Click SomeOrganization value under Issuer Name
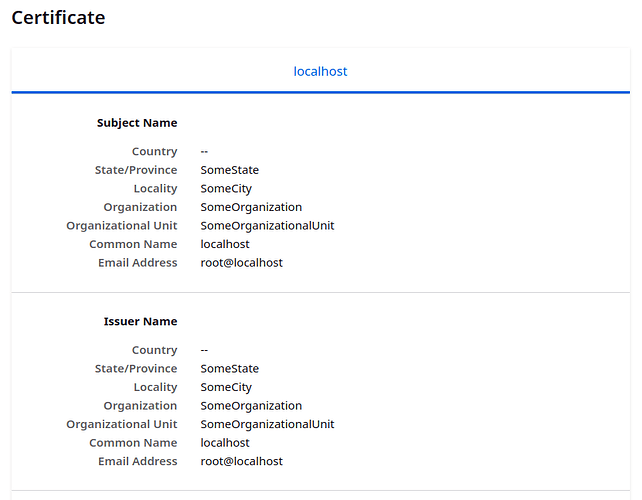Image resolution: width=642 pixels, height=500 pixels. click(x=251, y=406)
